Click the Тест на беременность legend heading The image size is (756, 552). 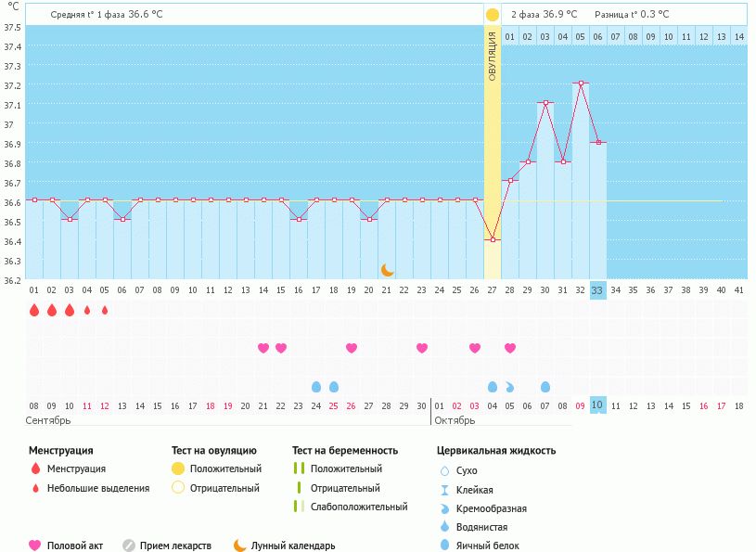(x=344, y=450)
